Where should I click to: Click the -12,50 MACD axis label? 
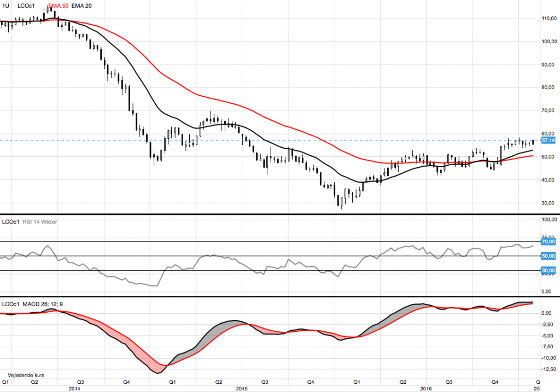(549, 369)
